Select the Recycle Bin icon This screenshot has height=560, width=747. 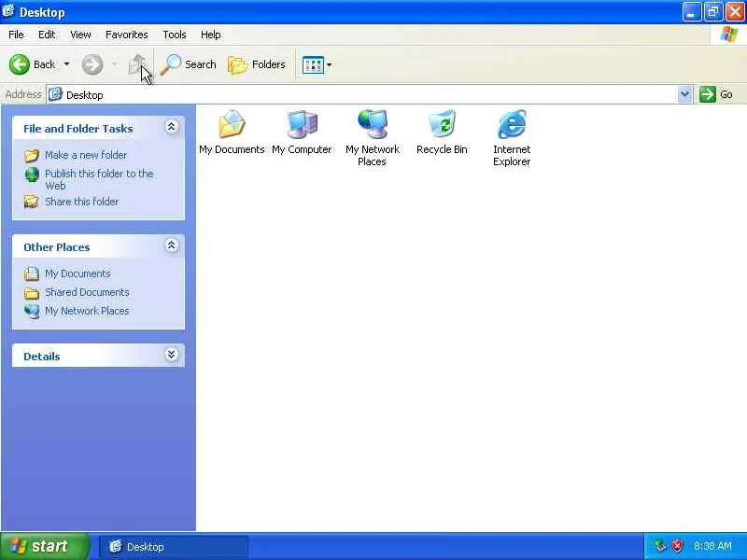point(442,133)
